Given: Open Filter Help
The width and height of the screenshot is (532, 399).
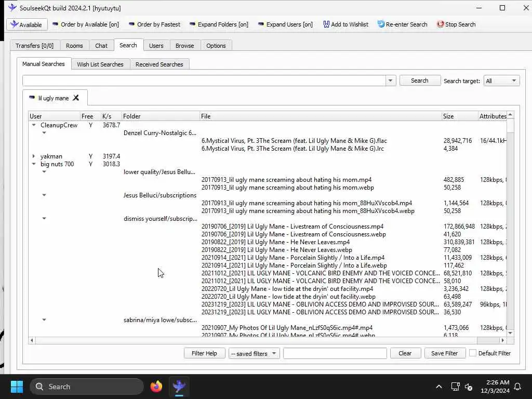Looking at the screenshot, I should pyautogui.click(x=204, y=353).
